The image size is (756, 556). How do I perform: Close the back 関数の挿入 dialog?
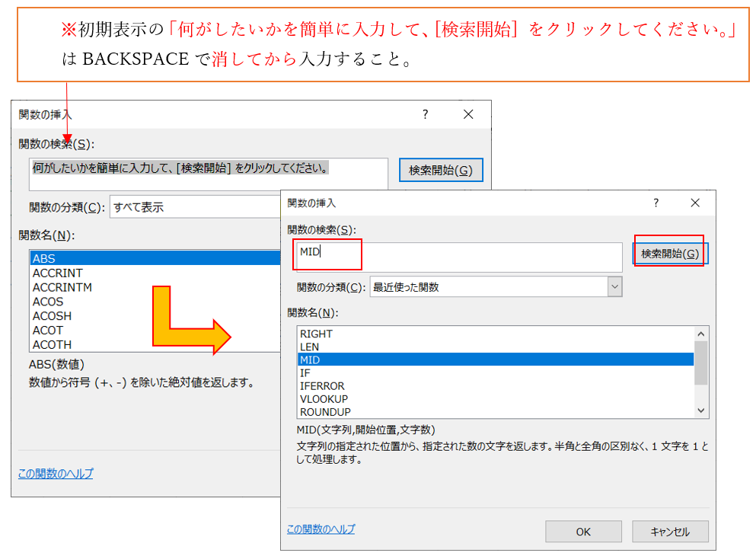pyautogui.click(x=467, y=114)
